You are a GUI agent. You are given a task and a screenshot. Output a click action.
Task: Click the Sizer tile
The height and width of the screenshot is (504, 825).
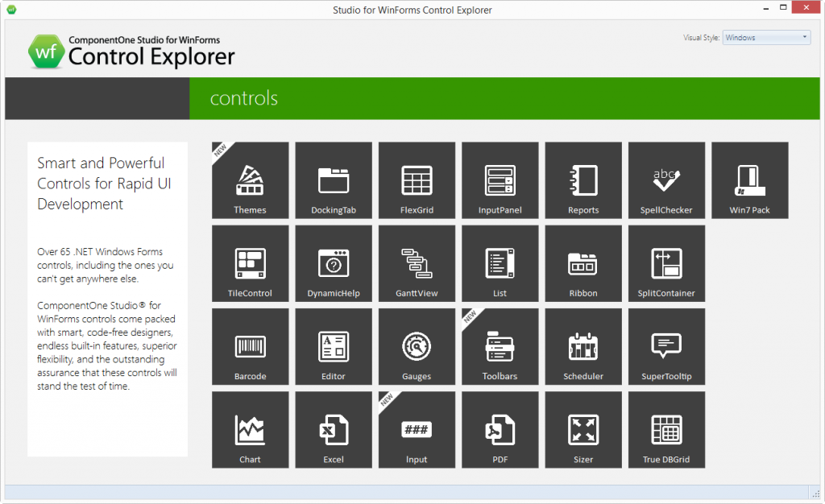click(583, 430)
